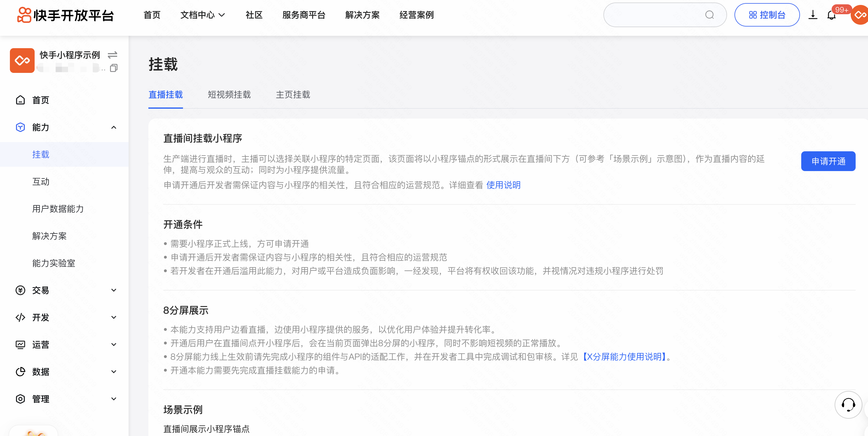The image size is (868, 436).
Task: Select 首页 in the left sidebar
Action: (x=40, y=100)
